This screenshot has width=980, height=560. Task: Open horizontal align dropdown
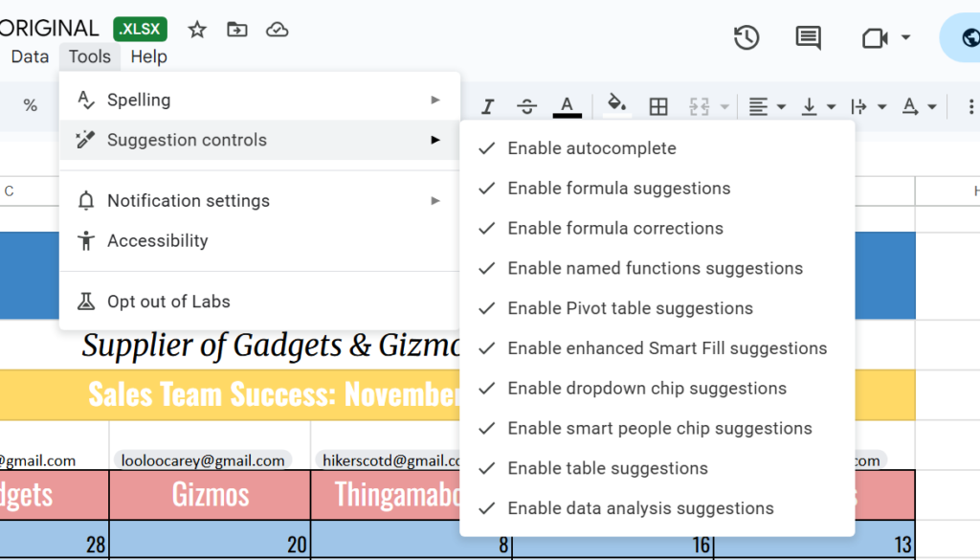pos(767,106)
